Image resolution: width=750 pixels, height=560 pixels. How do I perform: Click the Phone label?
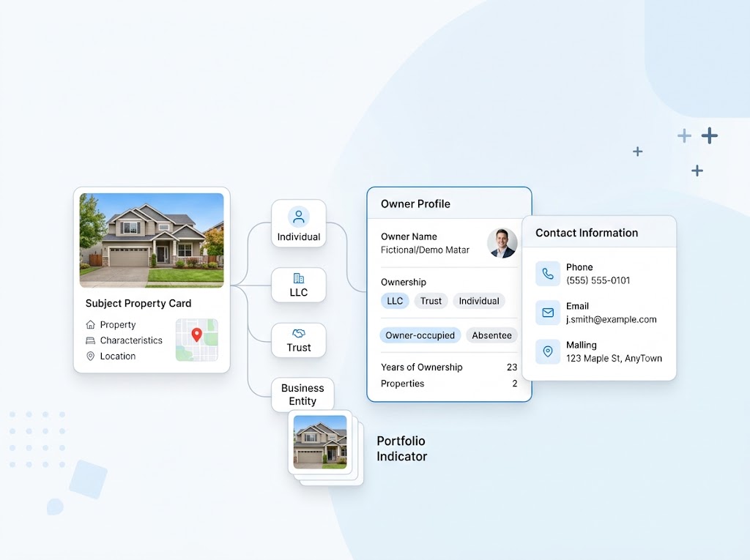point(579,267)
